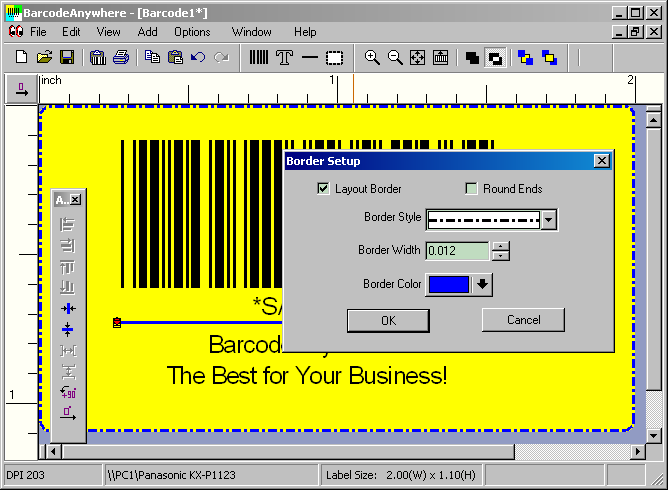The height and width of the screenshot is (490, 668).
Task: Click the ruler grid view icon
Action: [x=441, y=57]
